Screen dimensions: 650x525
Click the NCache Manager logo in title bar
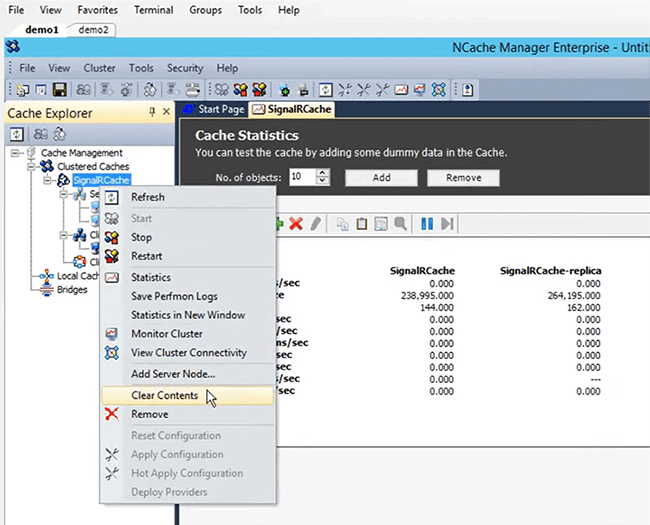(13, 46)
